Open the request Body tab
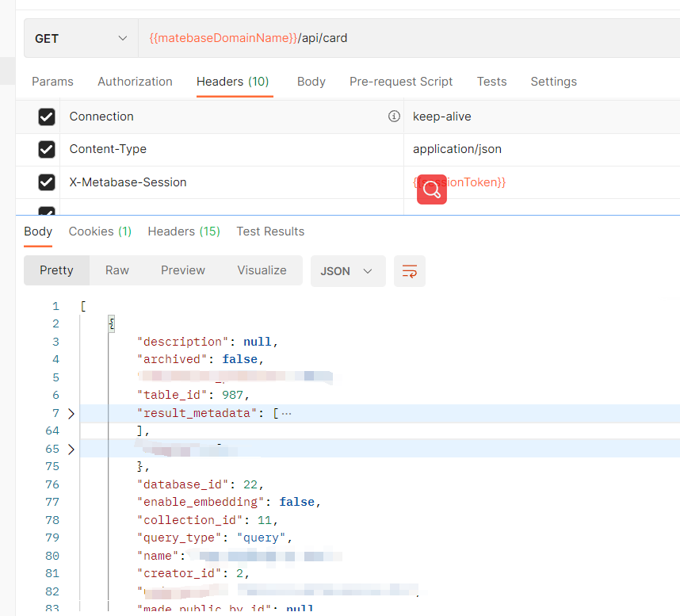Image resolution: width=680 pixels, height=616 pixels. pos(311,82)
